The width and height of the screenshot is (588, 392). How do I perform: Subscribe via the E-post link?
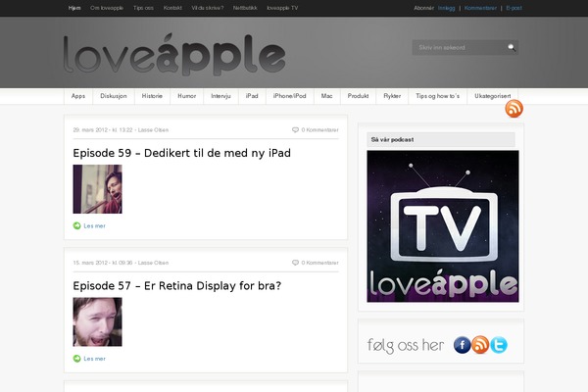[514, 8]
